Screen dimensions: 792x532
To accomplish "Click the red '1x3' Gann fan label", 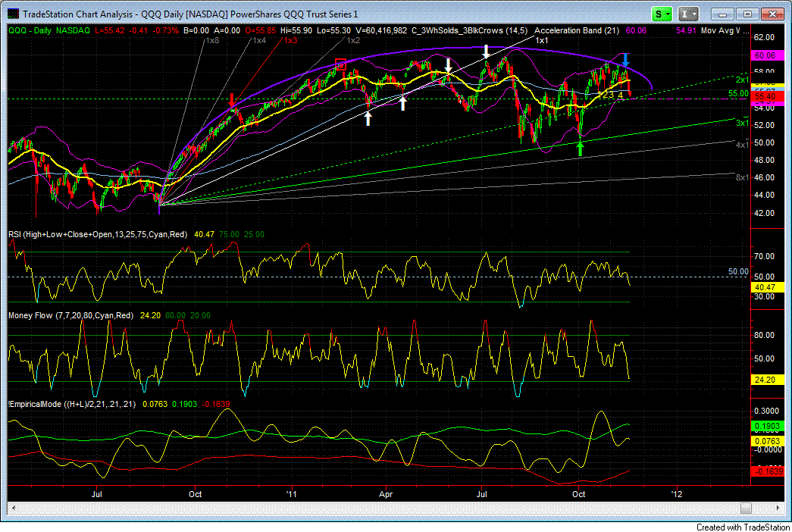I will click(290, 40).
